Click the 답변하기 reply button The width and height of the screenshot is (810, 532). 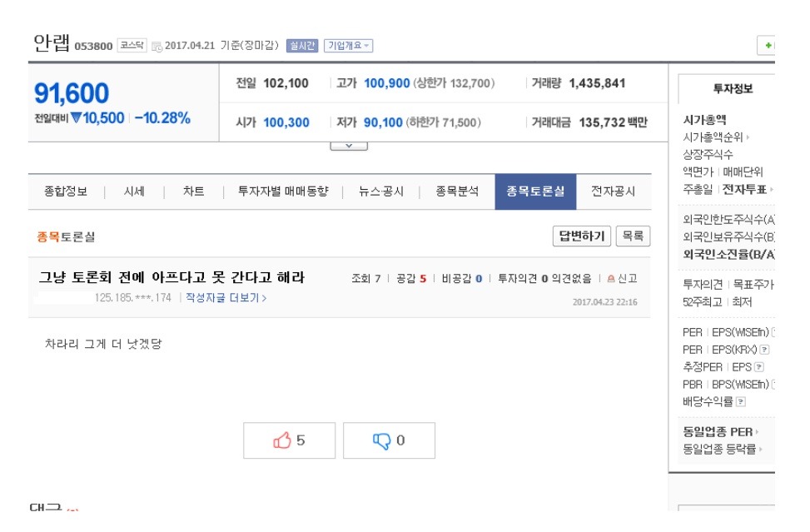click(582, 236)
